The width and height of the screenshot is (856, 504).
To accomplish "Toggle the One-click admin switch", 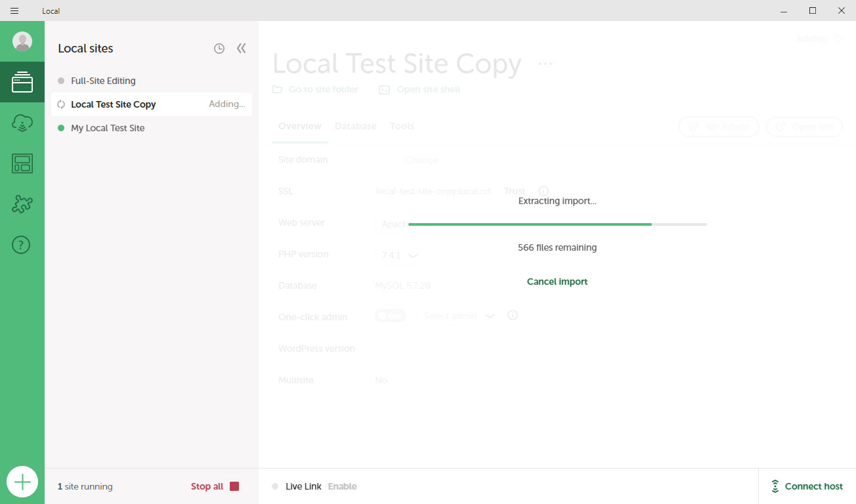I will [x=391, y=316].
